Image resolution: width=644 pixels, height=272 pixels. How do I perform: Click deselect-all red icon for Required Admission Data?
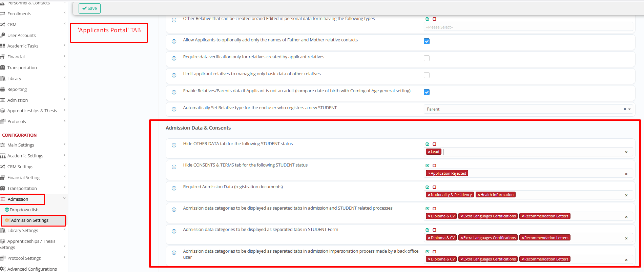click(x=434, y=187)
